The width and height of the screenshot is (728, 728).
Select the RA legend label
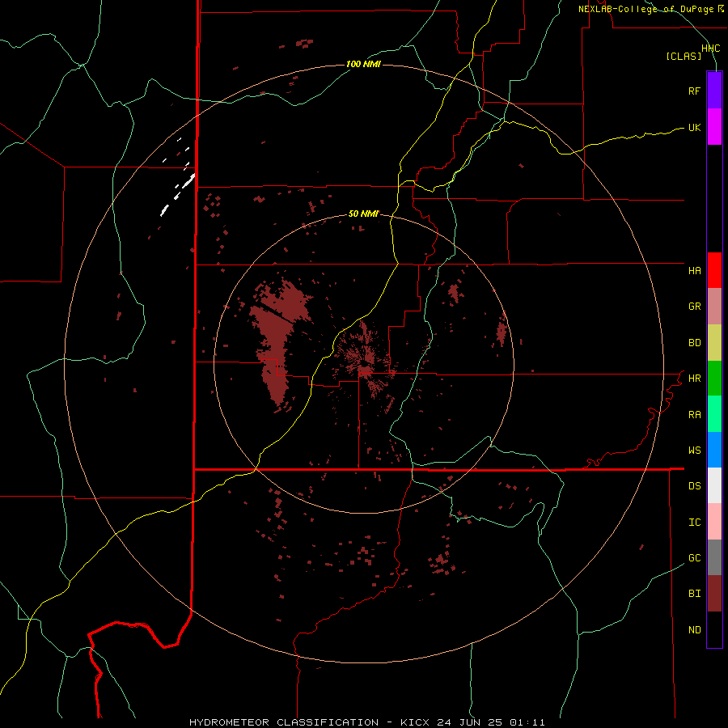coord(694,415)
